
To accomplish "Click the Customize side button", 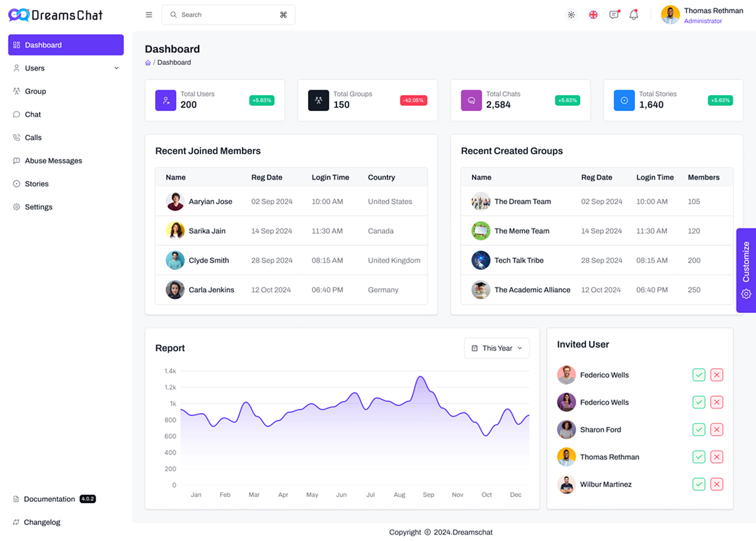I will click(x=746, y=270).
